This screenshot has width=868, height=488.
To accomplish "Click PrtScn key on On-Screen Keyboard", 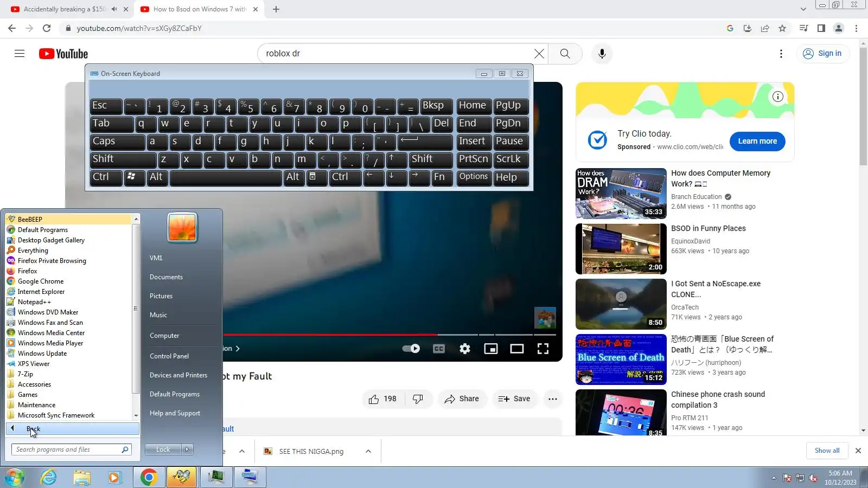I will pyautogui.click(x=474, y=159).
